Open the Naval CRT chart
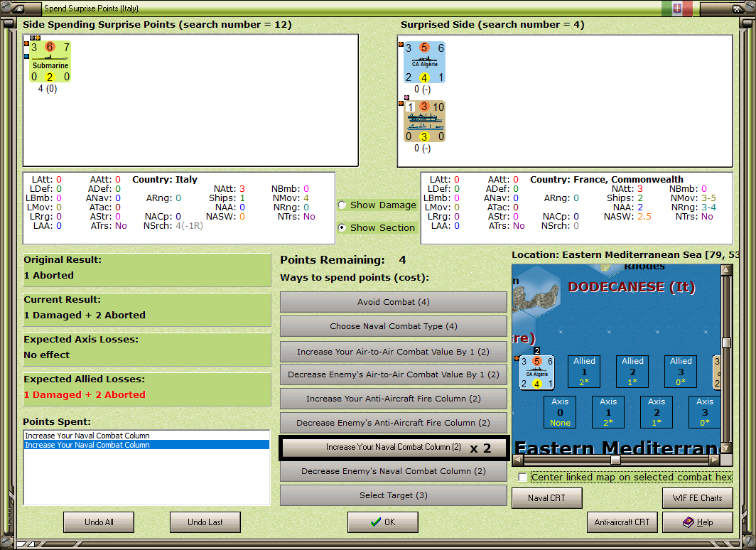756x550 pixels. pos(547,498)
